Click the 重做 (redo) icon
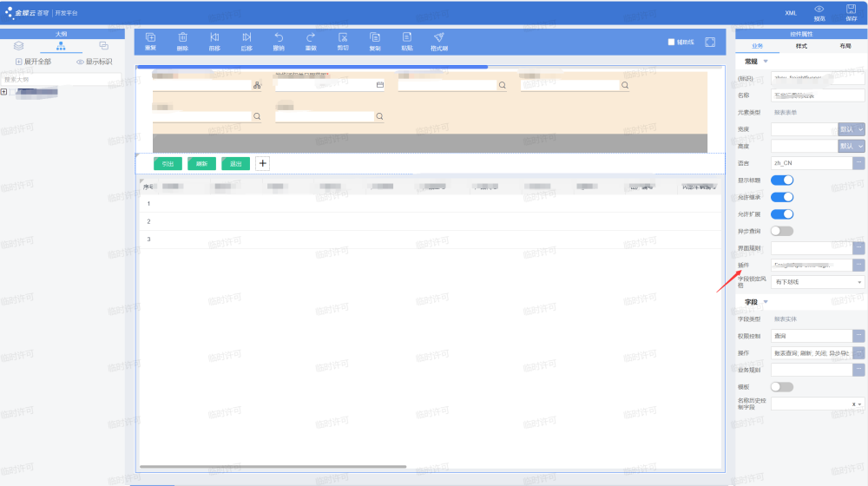This screenshot has width=868, height=486. click(311, 37)
